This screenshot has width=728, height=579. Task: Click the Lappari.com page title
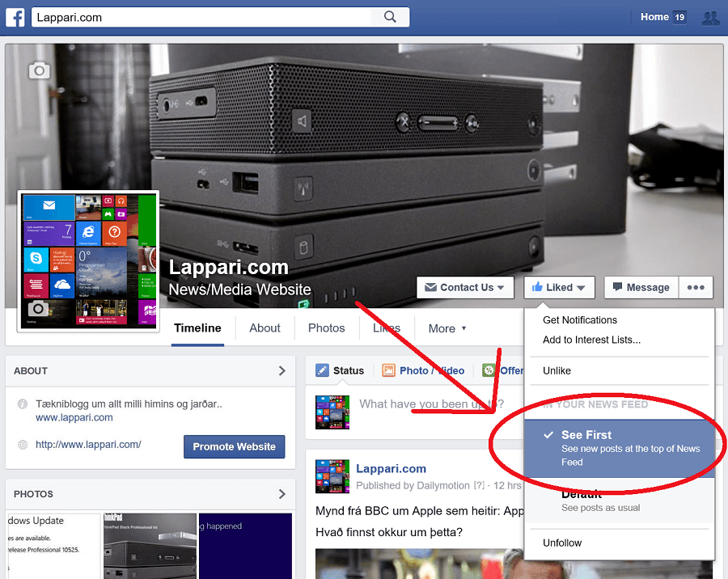pyautogui.click(x=228, y=268)
